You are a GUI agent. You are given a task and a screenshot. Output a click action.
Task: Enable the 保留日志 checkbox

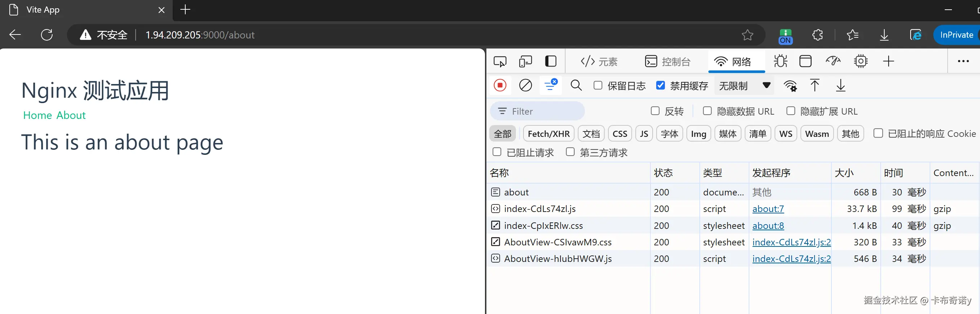pyautogui.click(x=598, y=86)
